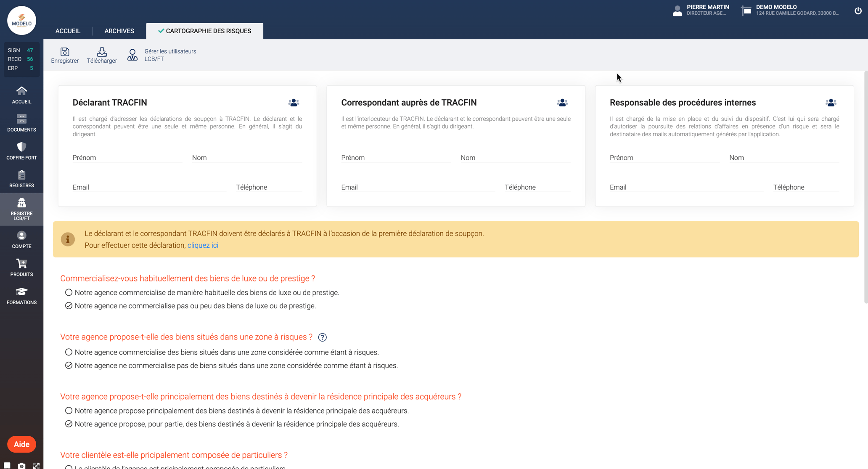Select that the agency sells luxury goods

pos(69,292)
